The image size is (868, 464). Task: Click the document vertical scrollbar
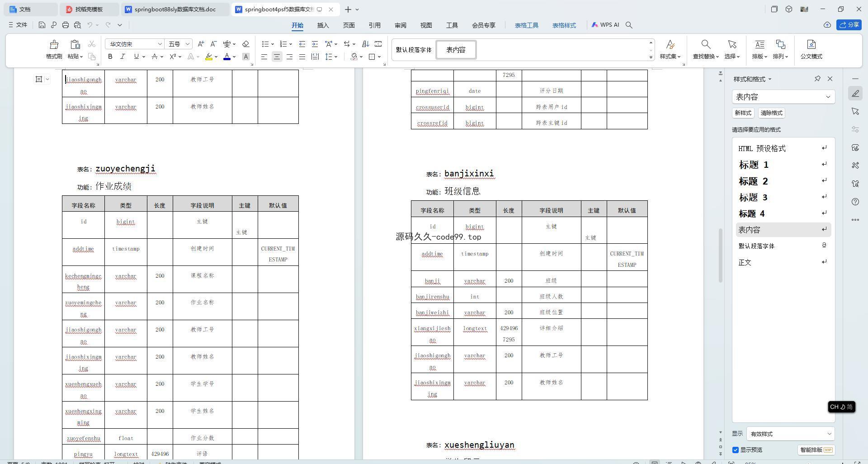pyautogui.click(x=721, y=256)
